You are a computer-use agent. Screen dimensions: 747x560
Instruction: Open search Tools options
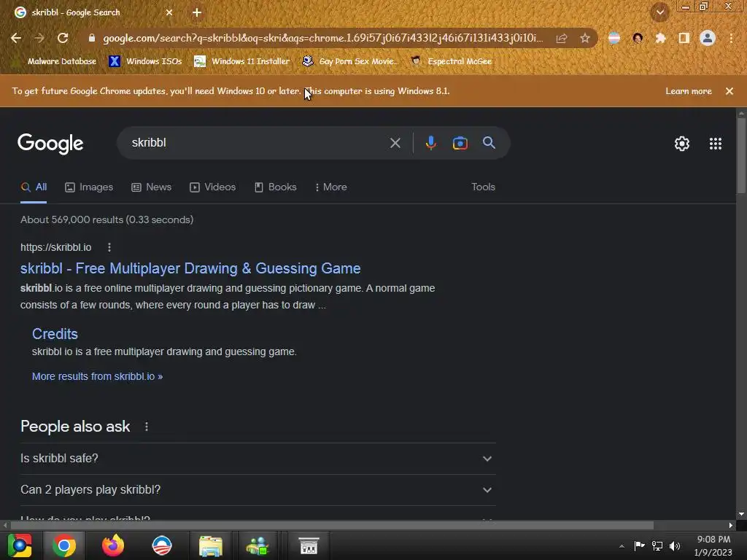point(483,187)
